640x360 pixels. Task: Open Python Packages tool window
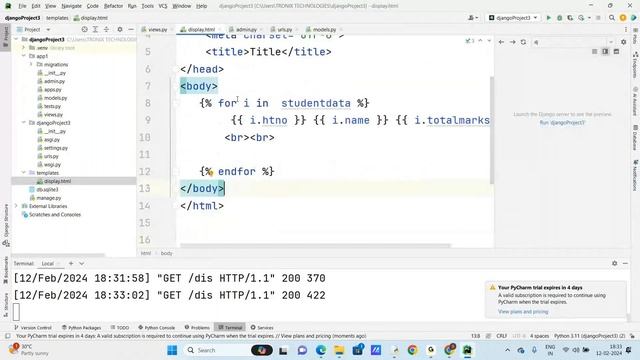(x=81, y=327)
